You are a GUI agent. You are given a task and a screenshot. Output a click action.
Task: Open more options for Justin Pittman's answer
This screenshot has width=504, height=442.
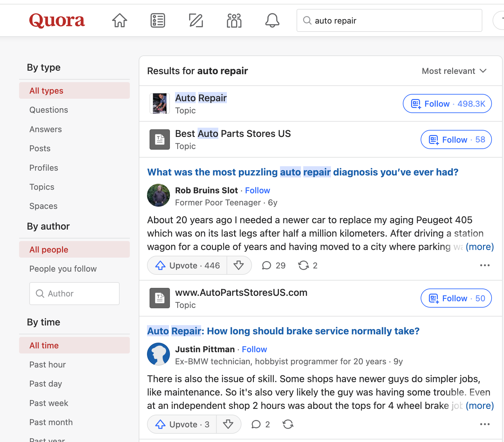point(485,424)
